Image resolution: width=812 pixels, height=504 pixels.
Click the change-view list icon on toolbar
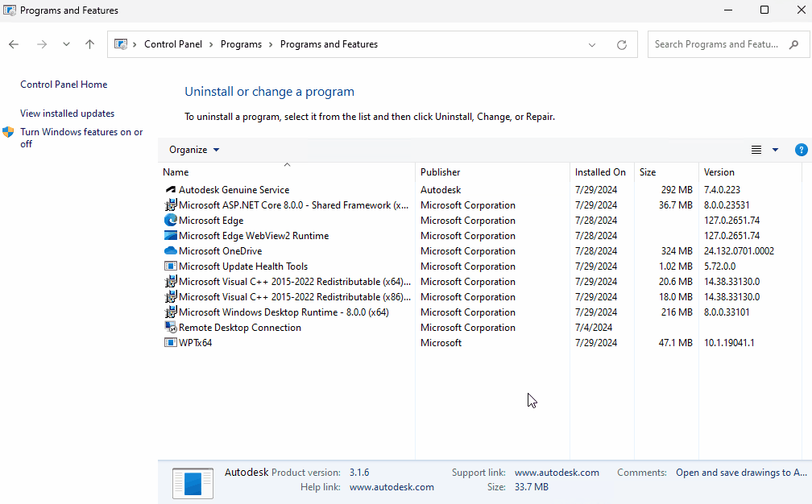pyautogui.click(x=756, y=149)
